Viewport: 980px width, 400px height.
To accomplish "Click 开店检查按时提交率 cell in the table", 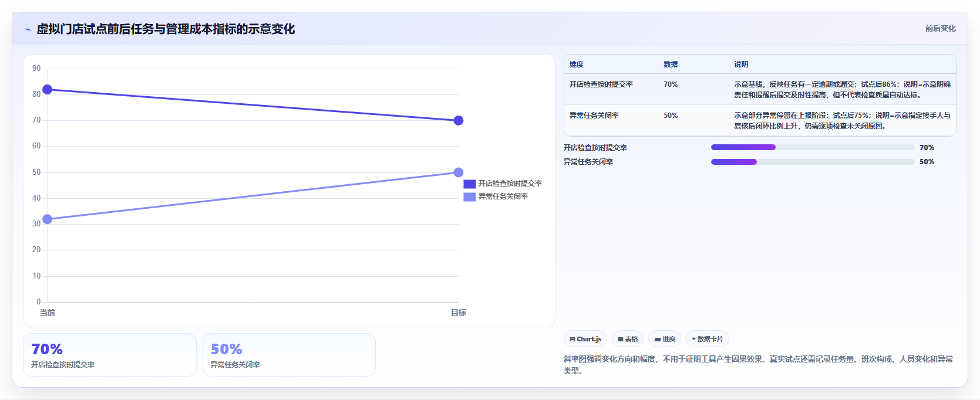I will point(601,84).
